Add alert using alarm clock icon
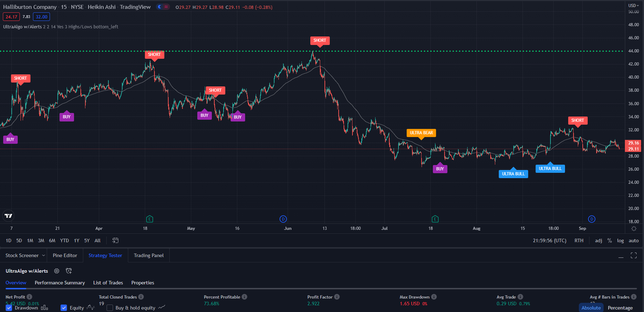The image size is (644, 312). pyautogui.click(x=69, y=271)
